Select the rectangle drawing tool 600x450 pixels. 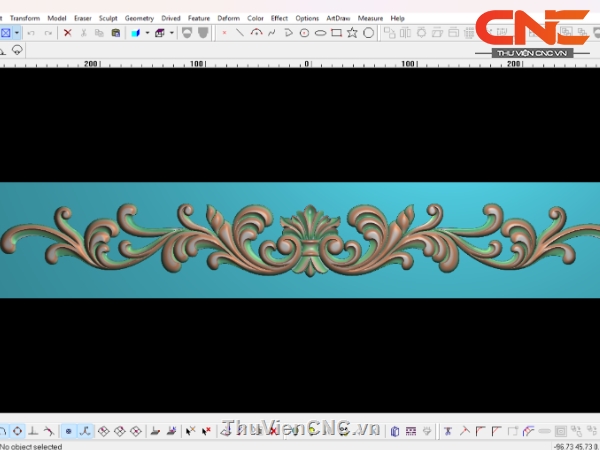(x=336, y=32)
